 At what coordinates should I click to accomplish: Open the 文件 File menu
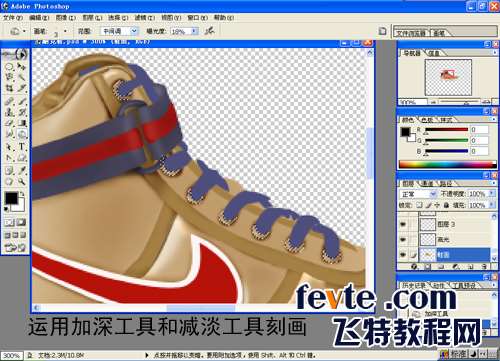click(x=13, y=17)
